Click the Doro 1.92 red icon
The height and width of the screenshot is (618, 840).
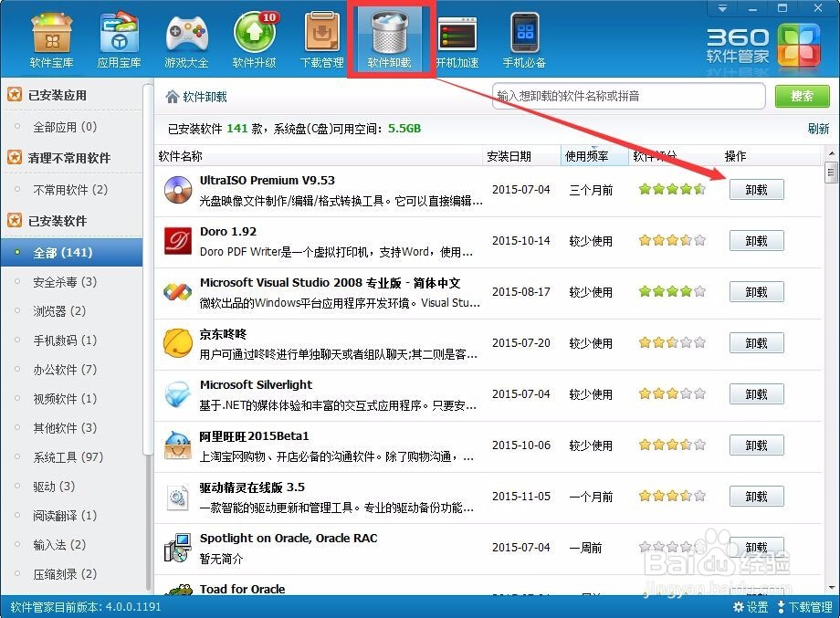click(x=178, y=242)
